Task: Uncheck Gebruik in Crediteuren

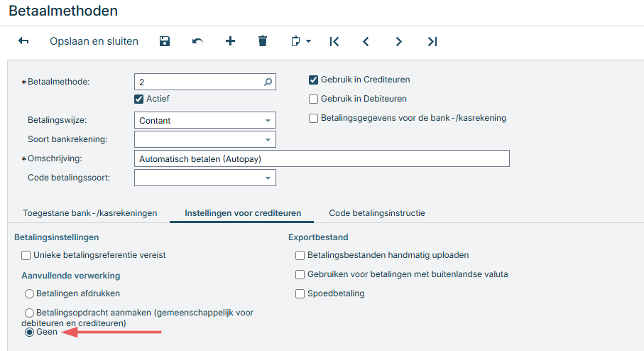Action: 313,80
